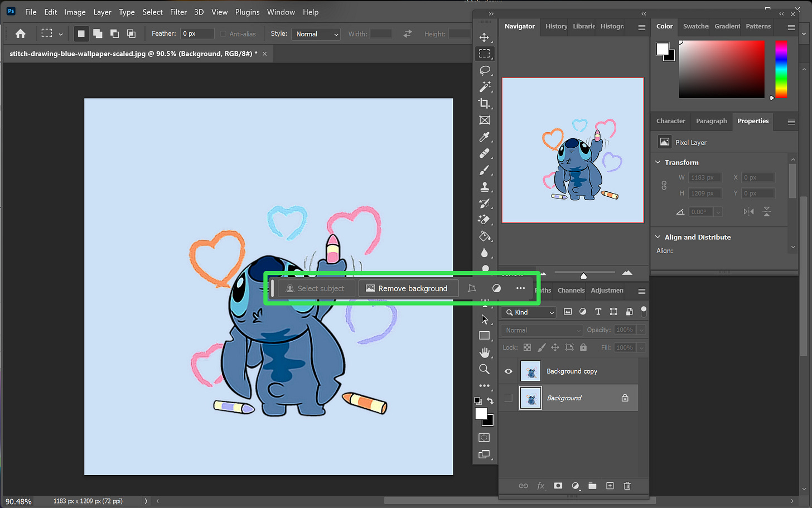Switch to the History tab
The width and height of the screenshot is (812, 508).
(556, 26)
